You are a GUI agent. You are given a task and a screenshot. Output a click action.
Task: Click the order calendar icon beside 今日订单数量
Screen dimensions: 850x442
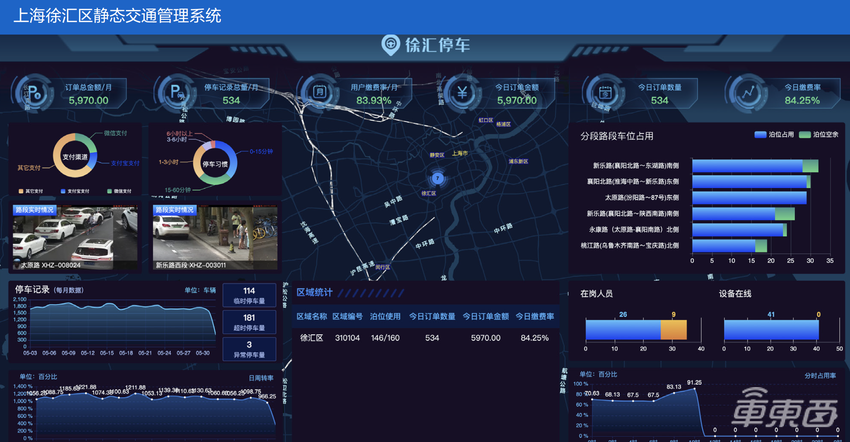tap(605, 93)
